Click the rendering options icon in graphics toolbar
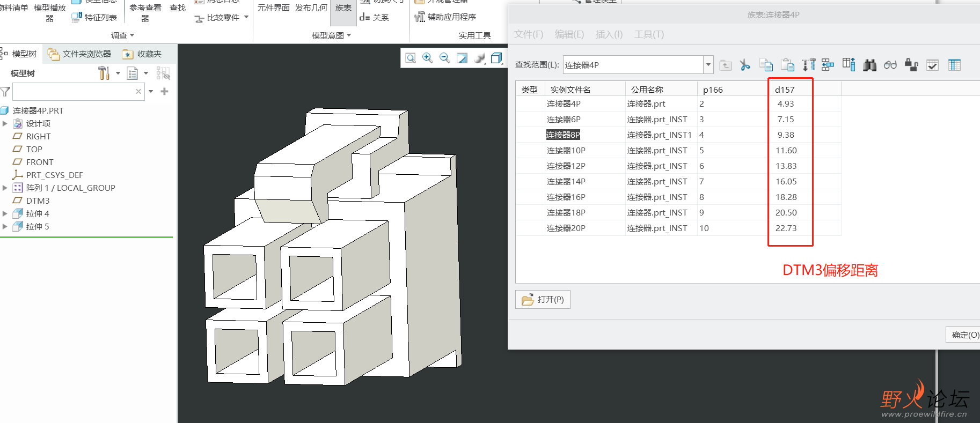This screenshot has width=980, height=423. [x=480, y=58]
